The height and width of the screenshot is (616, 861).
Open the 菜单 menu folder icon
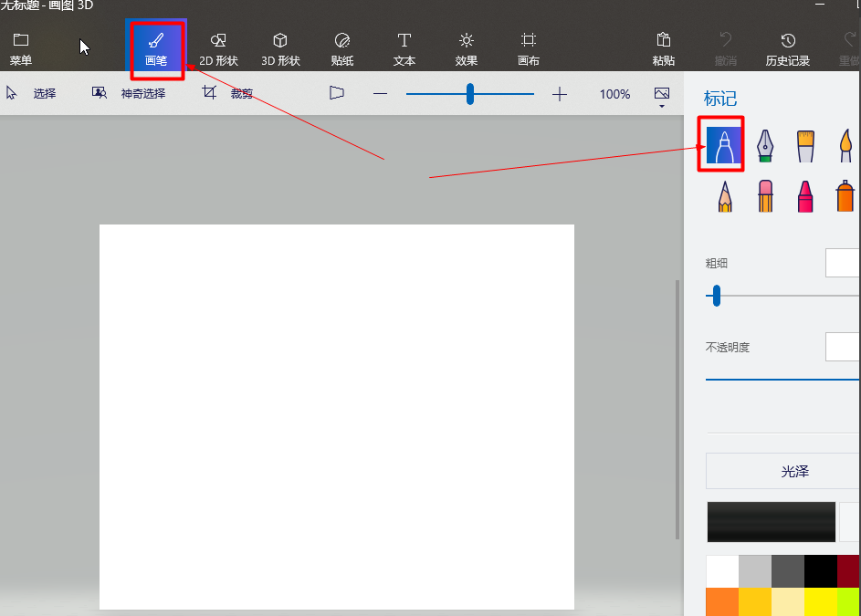coord(21,40)
